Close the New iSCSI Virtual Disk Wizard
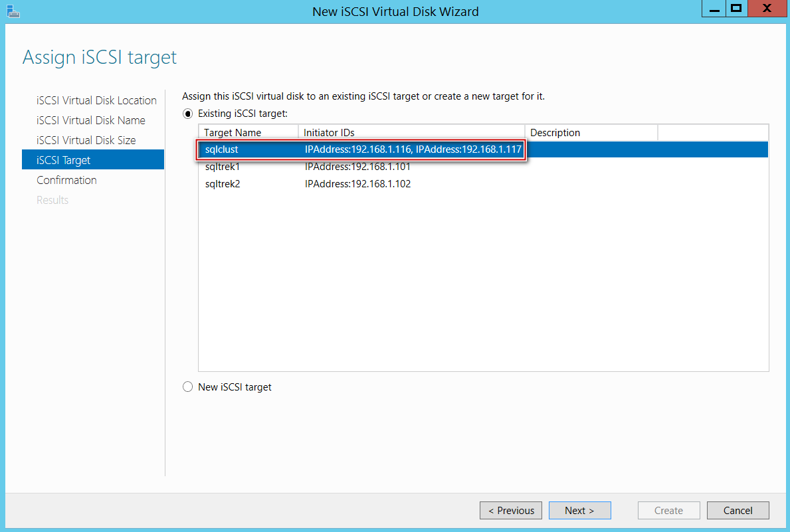This screenshot has width=790, height=532. 766,9
